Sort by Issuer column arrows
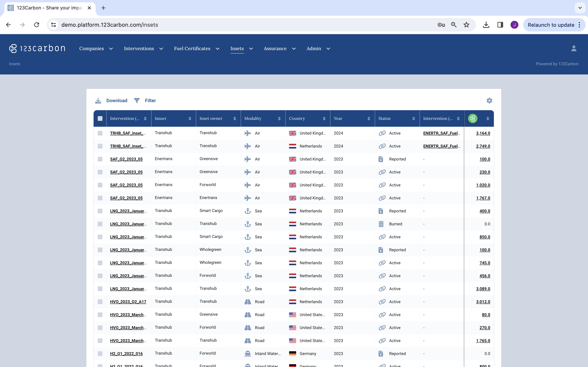Image resolution: width=588 pixels, height=367 pixels. [x=190, y=118]
